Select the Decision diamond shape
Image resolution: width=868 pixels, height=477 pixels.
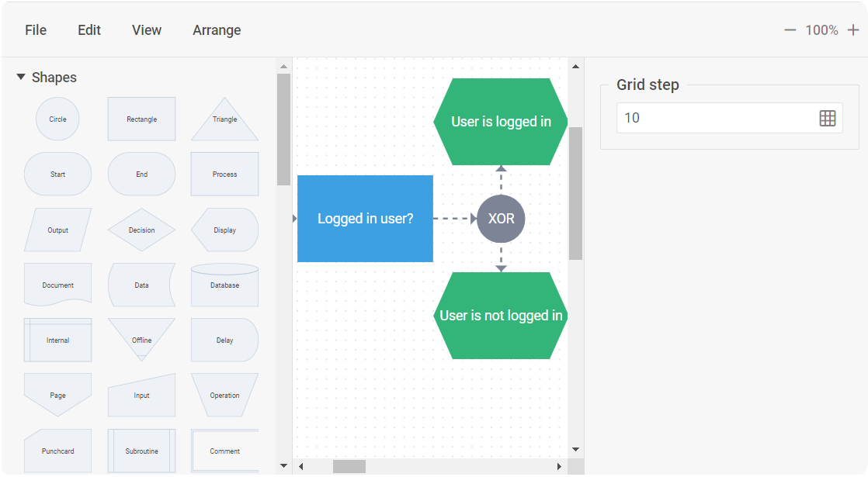click(142, 230)
